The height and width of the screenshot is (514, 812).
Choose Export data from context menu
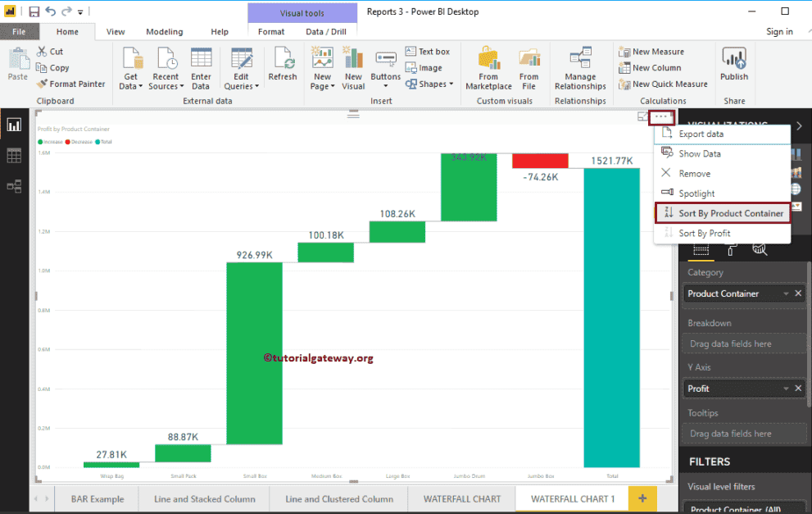[x=723, y=134]
